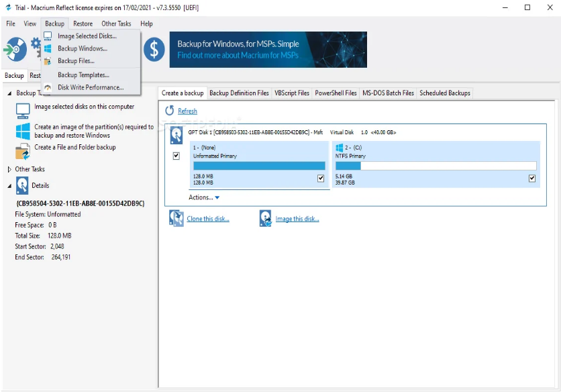
Task: Click the Clone this disk link
Action: click(x=208, y=219)
